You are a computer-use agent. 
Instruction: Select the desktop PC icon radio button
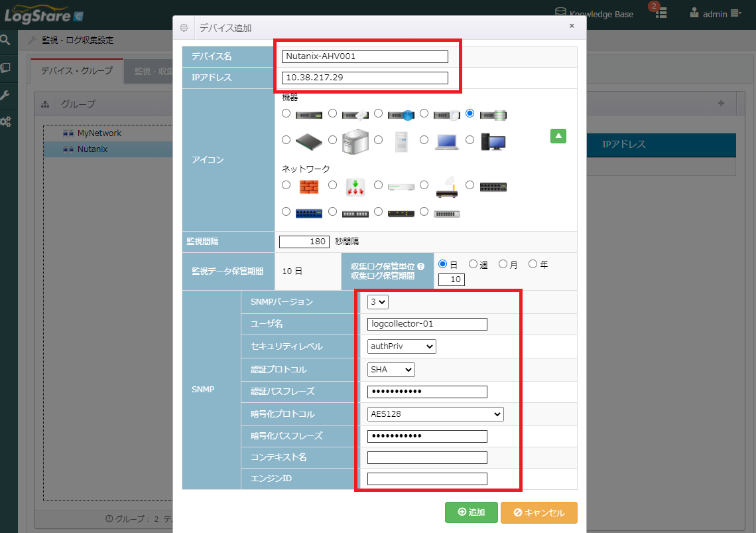(x=470, y=139)
